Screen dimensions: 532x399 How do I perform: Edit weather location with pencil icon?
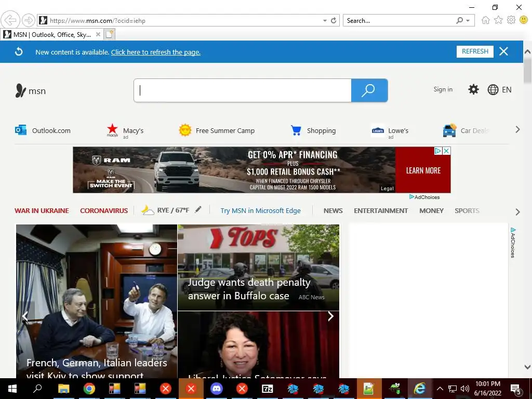coord(198,210)
